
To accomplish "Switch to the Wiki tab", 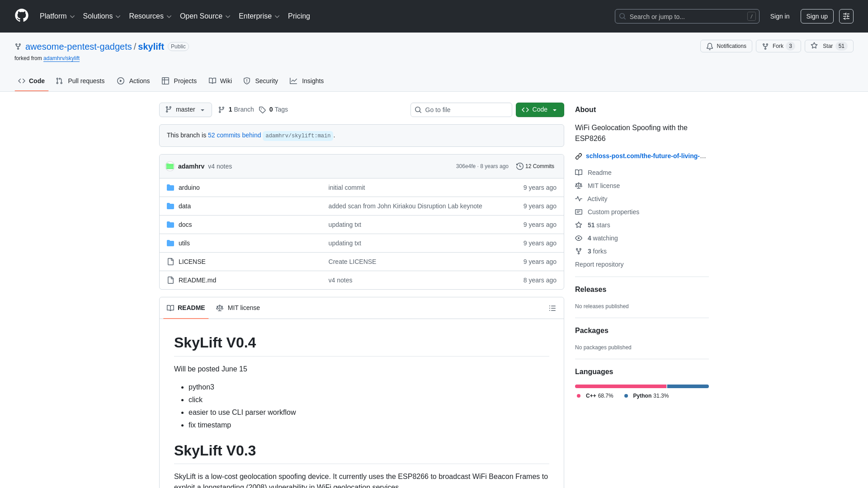I will click(x=220, y=81).
